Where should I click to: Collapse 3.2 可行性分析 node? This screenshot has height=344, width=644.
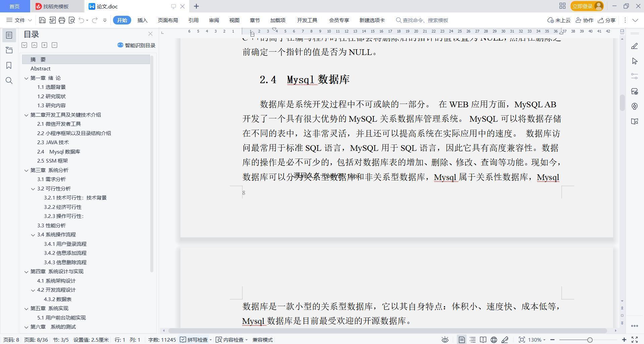(33, 189)
